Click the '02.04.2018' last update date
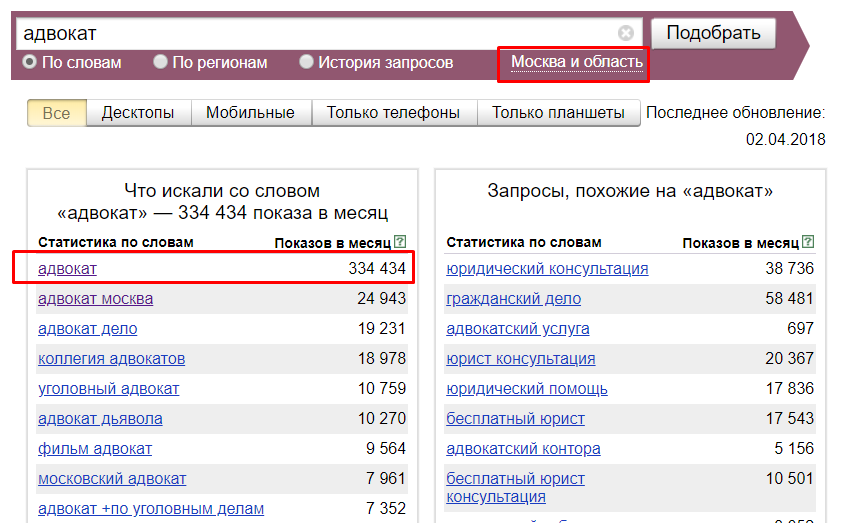Image resolution: width=858 pixels, height=523 pixels. 785,140
